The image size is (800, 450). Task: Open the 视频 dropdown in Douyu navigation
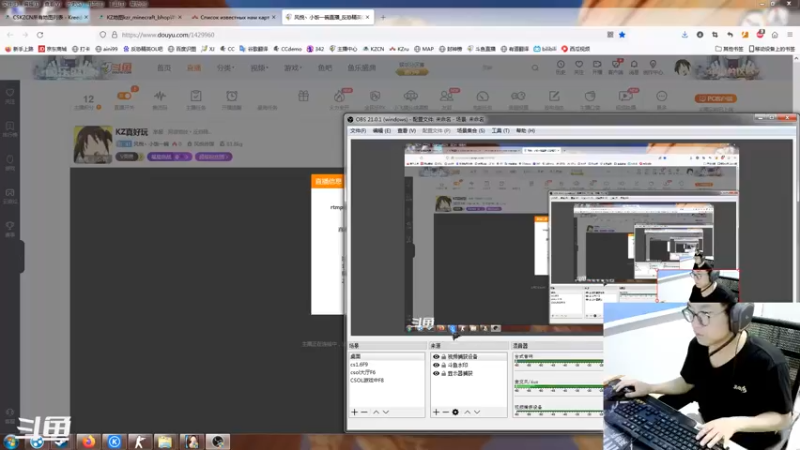coord(259,68)
